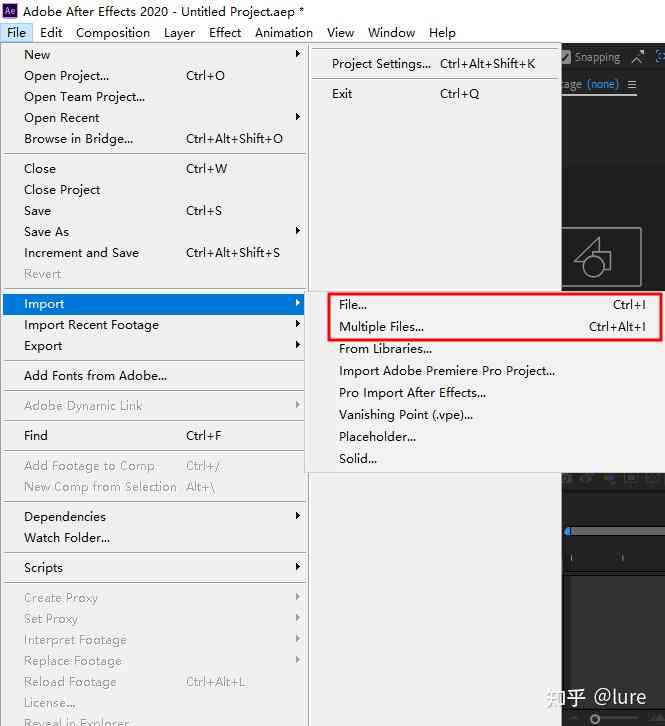Open the File menu

click(x=17, y=33)
